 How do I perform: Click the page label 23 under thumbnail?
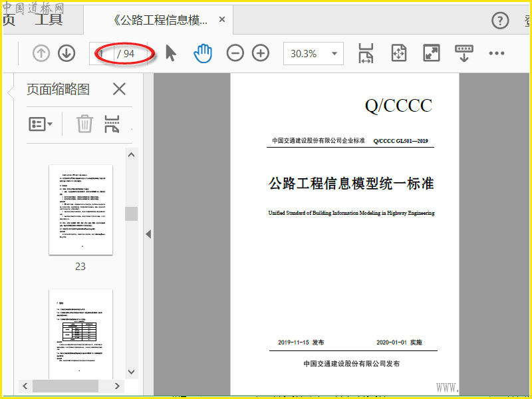80,267
